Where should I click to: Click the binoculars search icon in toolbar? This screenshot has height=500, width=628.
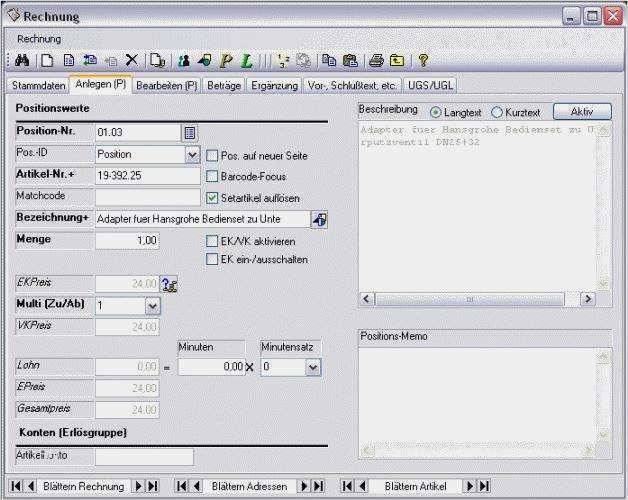point(22,60)
